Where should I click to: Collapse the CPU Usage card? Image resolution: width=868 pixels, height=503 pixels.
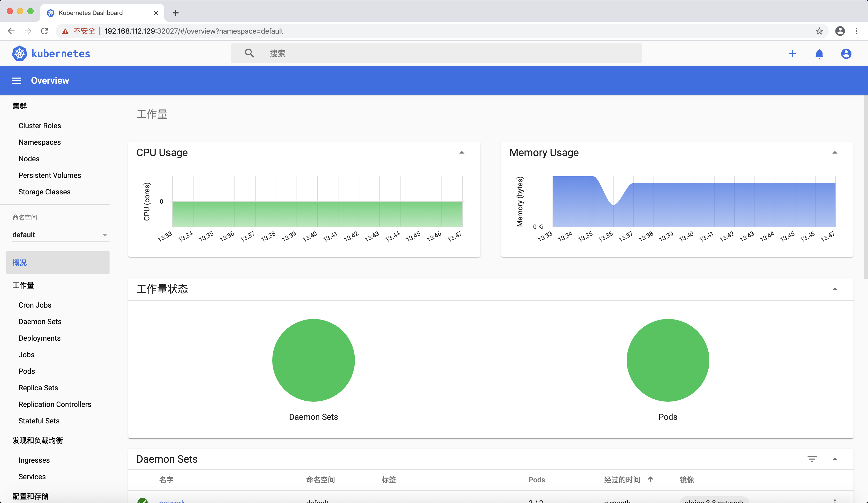(462, 153)
